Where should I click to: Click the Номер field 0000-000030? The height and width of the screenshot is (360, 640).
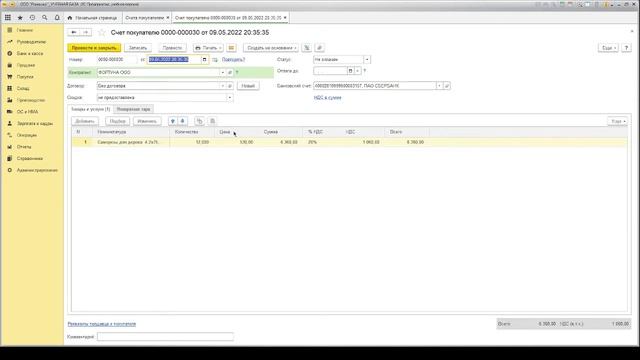[117, 60]
